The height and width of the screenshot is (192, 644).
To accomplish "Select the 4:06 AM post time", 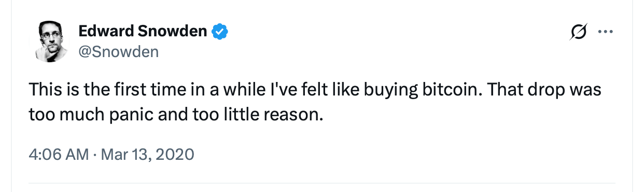I will tap(59, 154).
